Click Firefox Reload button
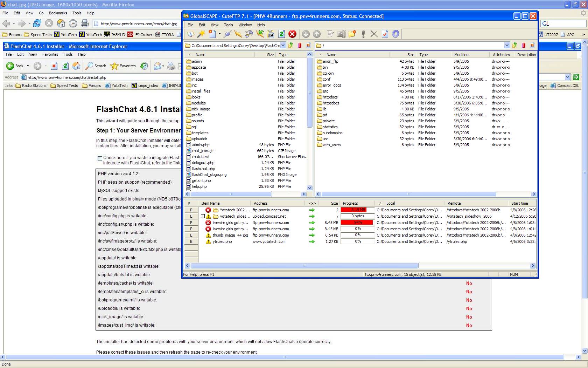 pyautogui.click(x=37, y=23)
